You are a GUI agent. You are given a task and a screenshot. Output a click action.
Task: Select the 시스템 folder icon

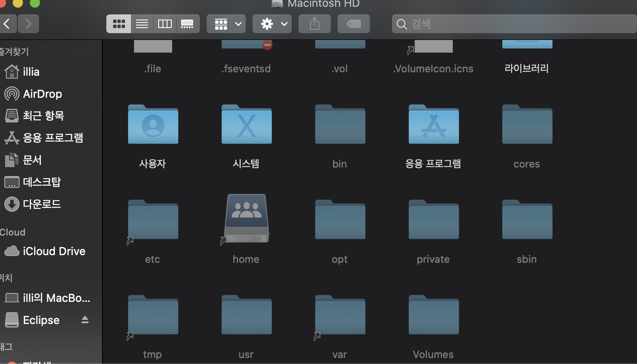coord(247,124)
